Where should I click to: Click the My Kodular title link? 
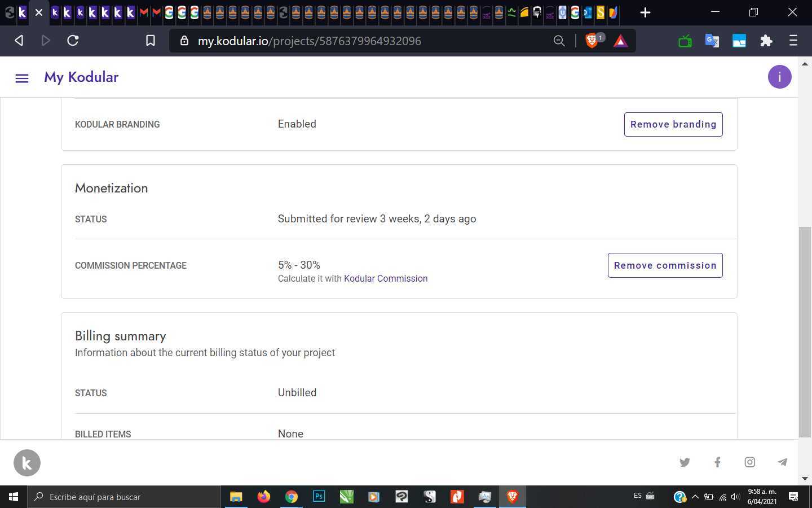coord(81,77)
